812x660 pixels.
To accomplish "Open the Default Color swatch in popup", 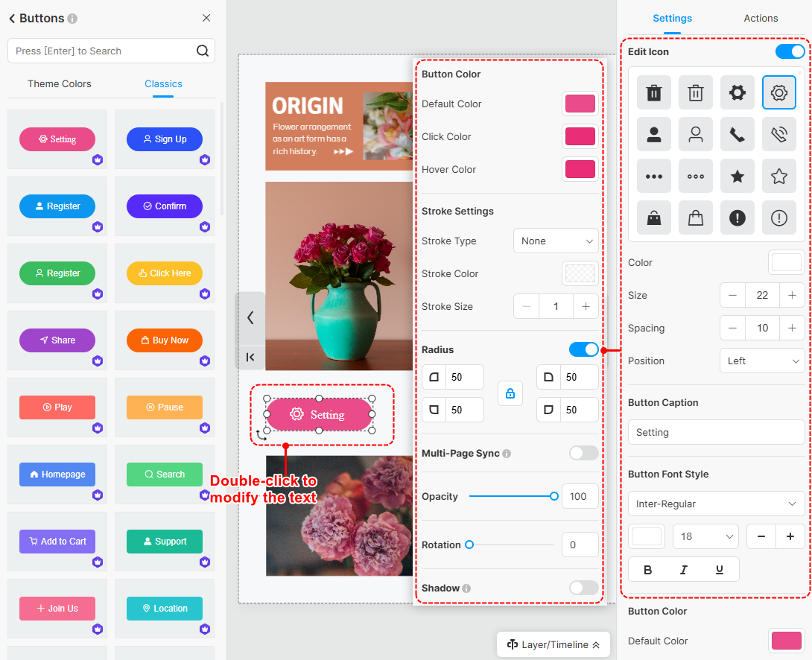I will click(580, 104).
